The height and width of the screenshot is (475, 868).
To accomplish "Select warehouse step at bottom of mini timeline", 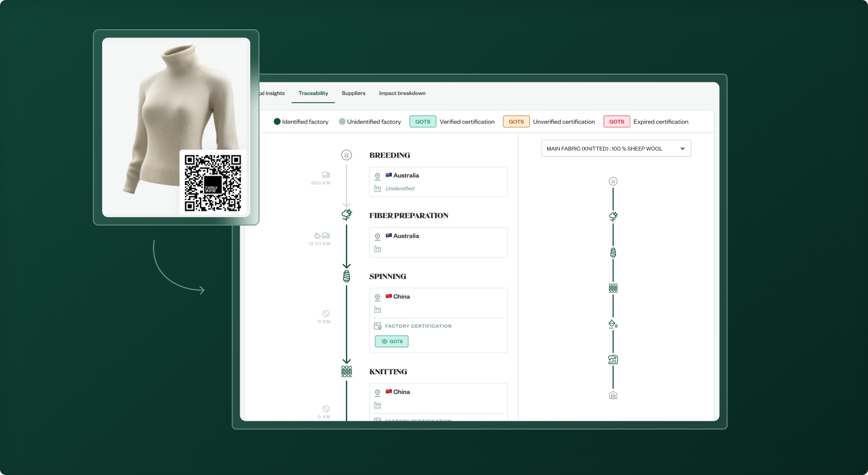I will pos(613,395).
